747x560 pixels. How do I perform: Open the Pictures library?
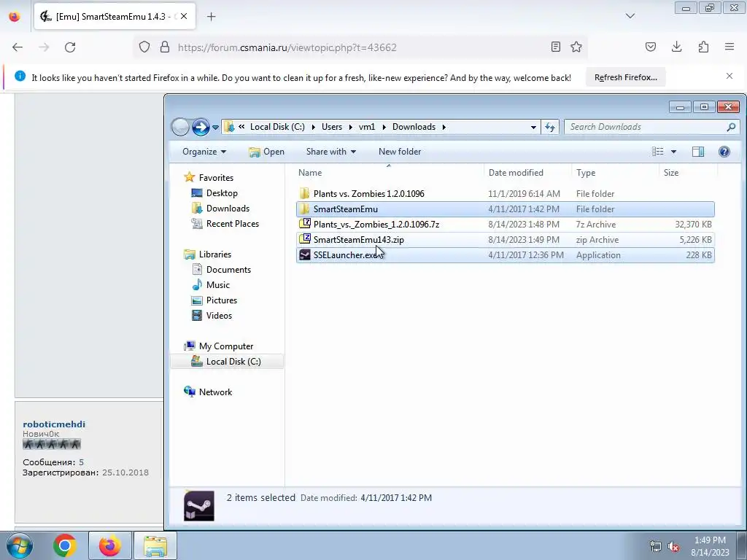tap(222, 300)
